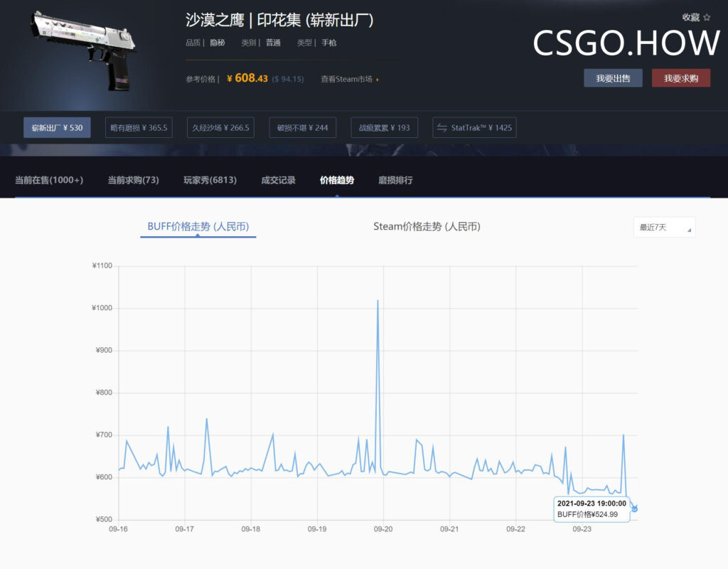Click the StatTrak swap arrows icon
Viewport: 728px width, 569px height.
click(442, 128)
